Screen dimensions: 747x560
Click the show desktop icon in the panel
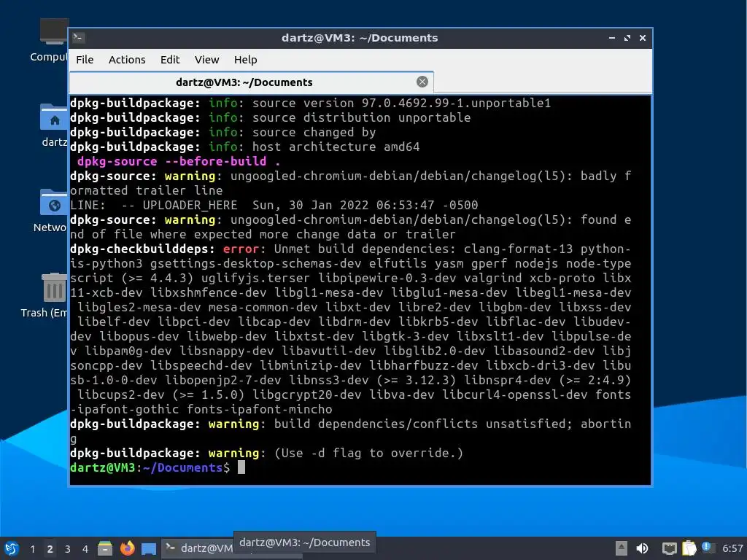[x=149, y=549]
